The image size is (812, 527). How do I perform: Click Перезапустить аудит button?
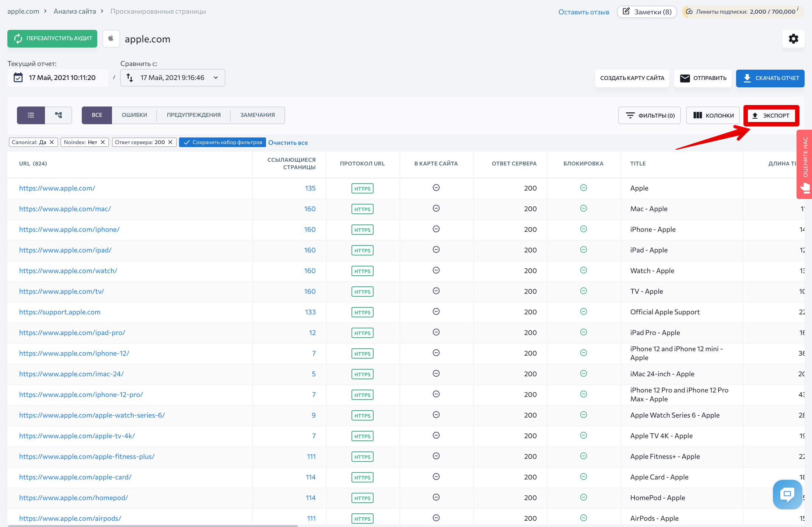point(52,39)
